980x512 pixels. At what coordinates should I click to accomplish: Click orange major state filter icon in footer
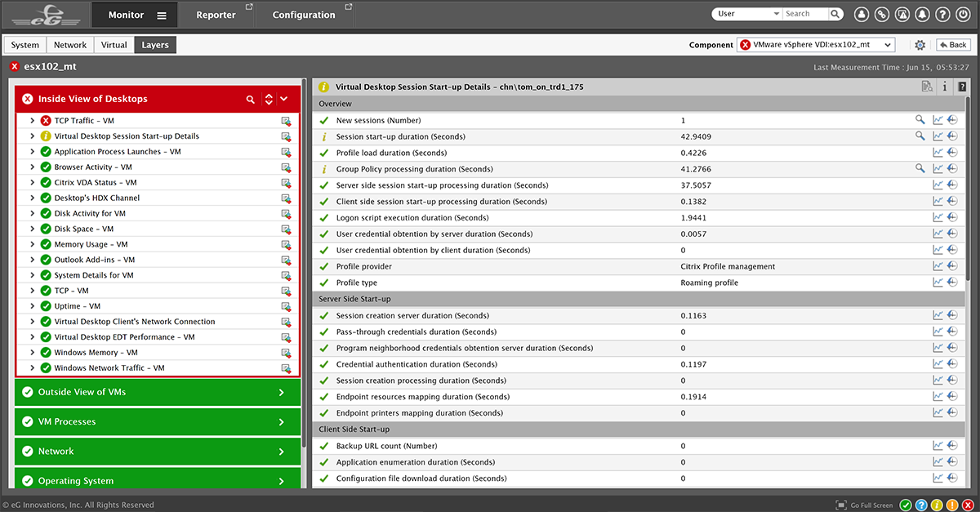(952, 505)
